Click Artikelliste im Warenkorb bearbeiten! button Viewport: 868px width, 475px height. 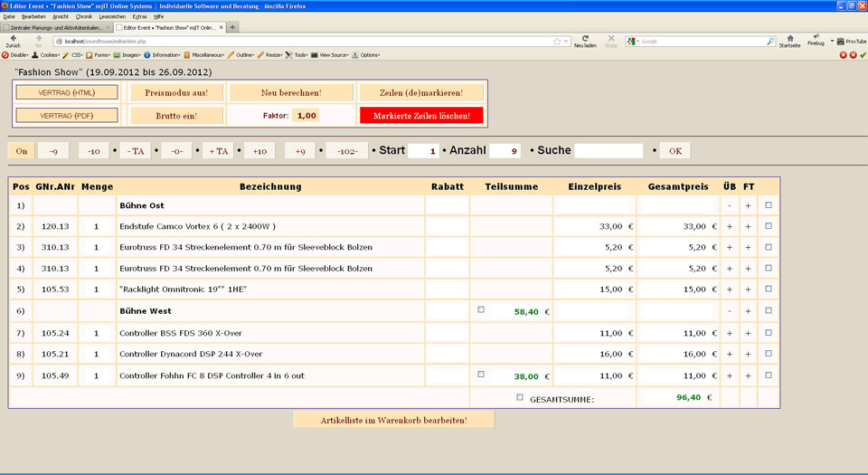(393, 420)
